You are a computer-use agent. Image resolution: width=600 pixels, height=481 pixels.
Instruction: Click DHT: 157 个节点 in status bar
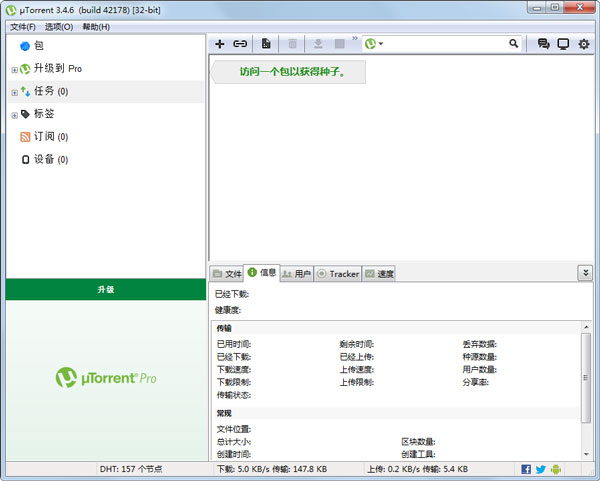[x=131, y=469]
